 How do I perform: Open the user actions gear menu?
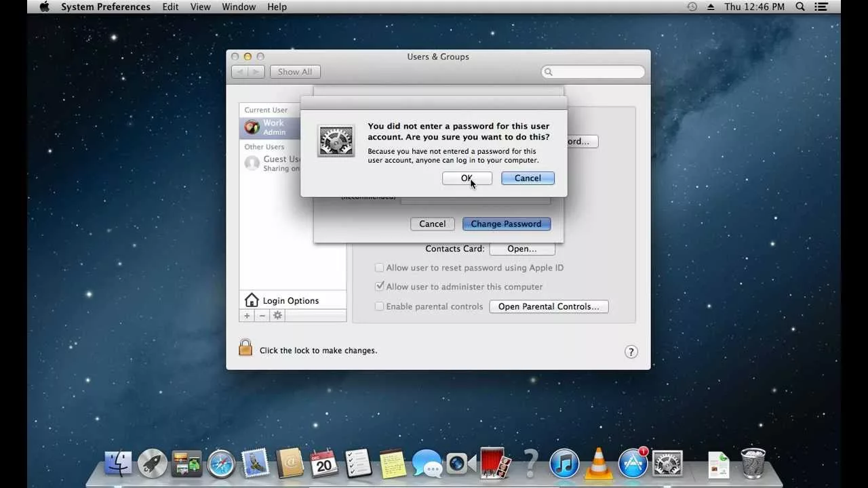pos(277,316)
